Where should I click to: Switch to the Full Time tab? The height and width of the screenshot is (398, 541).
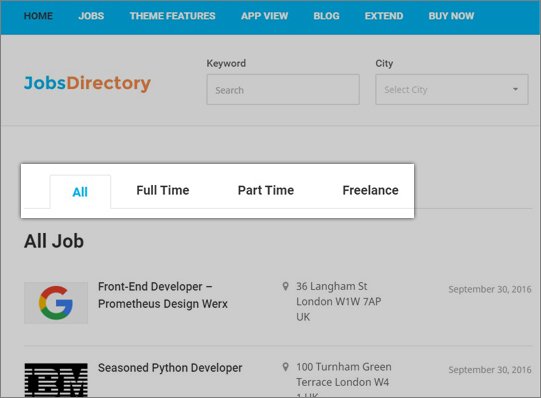(x=163, y=190)
